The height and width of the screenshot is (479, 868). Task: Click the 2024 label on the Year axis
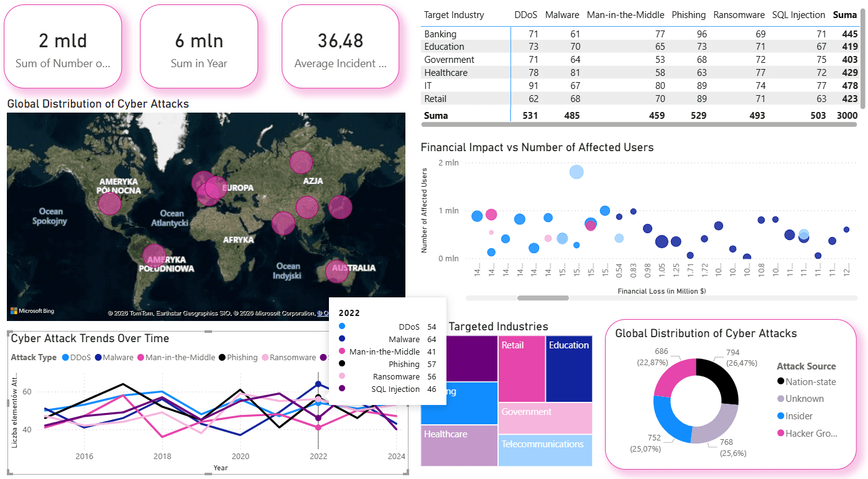point(396,457)
